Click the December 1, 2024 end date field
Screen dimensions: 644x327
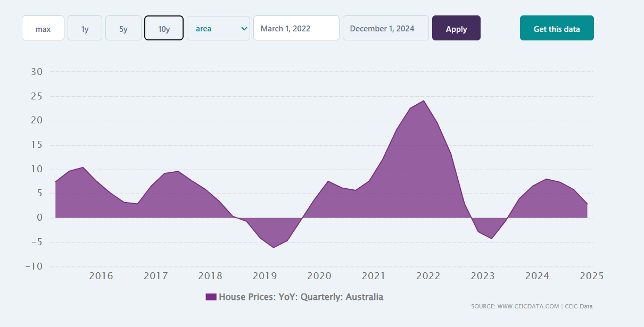[x=385, y=29]
